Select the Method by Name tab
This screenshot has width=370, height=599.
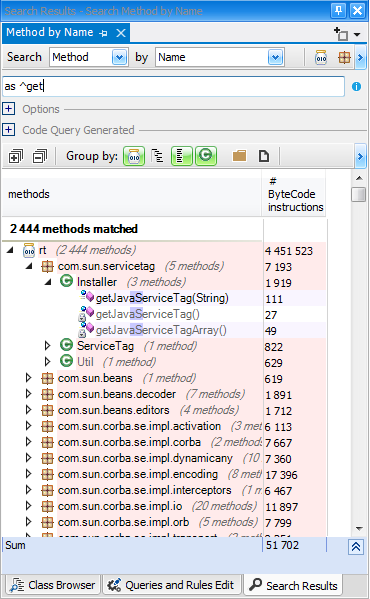[50, 33]
